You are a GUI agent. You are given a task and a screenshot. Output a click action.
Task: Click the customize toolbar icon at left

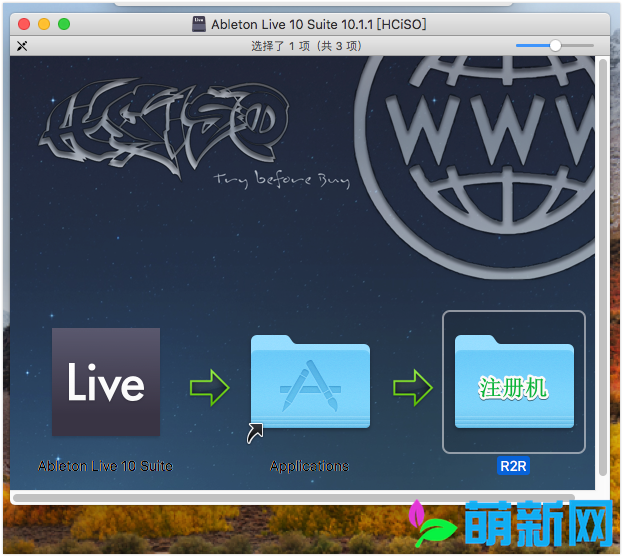pyautogui.click(x=22, y=46)
